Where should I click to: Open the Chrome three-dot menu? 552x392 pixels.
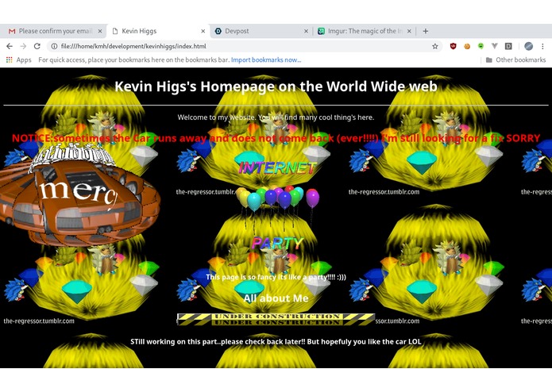(x=542, y=46)
